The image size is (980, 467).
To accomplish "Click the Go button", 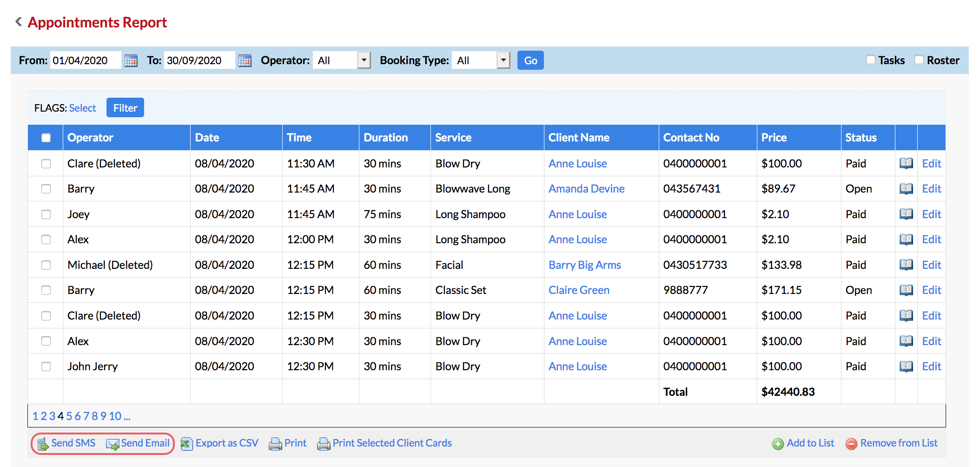I will point(530,60).
